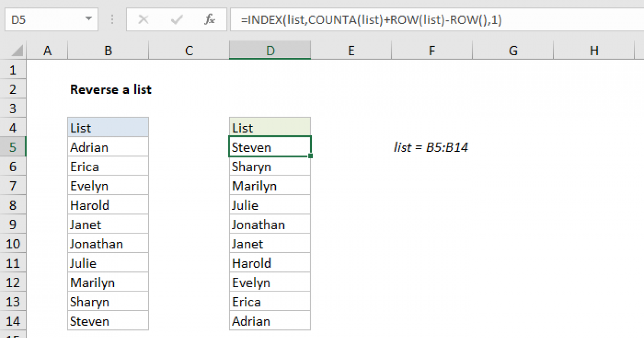Select the 'Marilyn' cell in column B

click(x=108, y=282)
